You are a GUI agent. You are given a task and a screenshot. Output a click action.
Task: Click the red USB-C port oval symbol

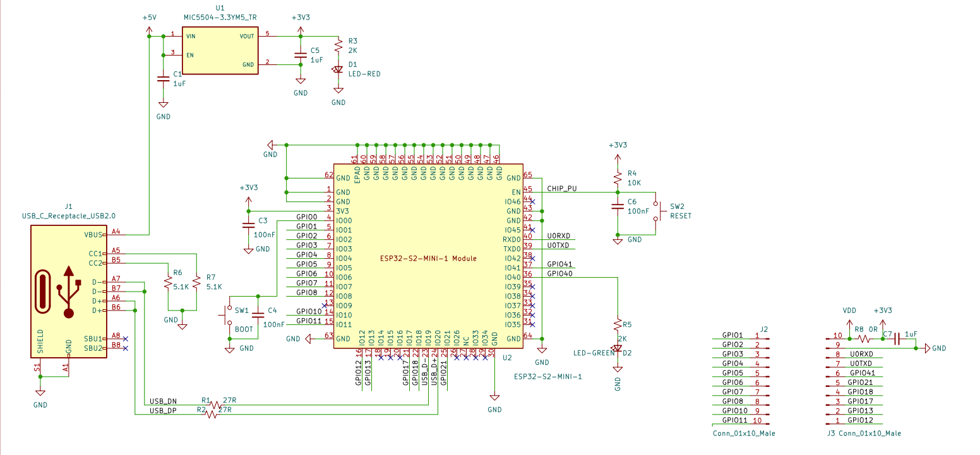pos(42,292)
